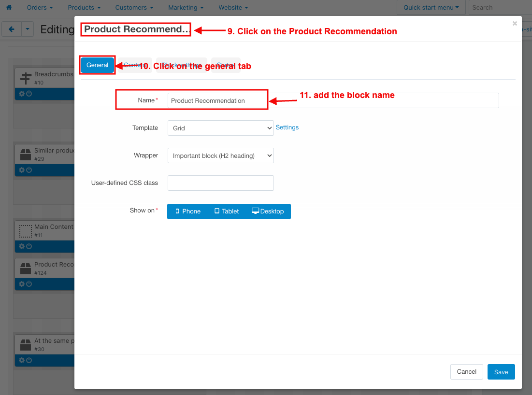This screenshot has width=532, height=395.
Task: Open gear settings for block #124
Action: point(22,284)
